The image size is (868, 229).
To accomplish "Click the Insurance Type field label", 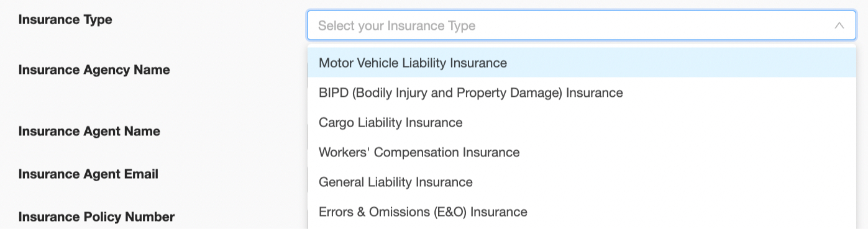I will point(65,20).
